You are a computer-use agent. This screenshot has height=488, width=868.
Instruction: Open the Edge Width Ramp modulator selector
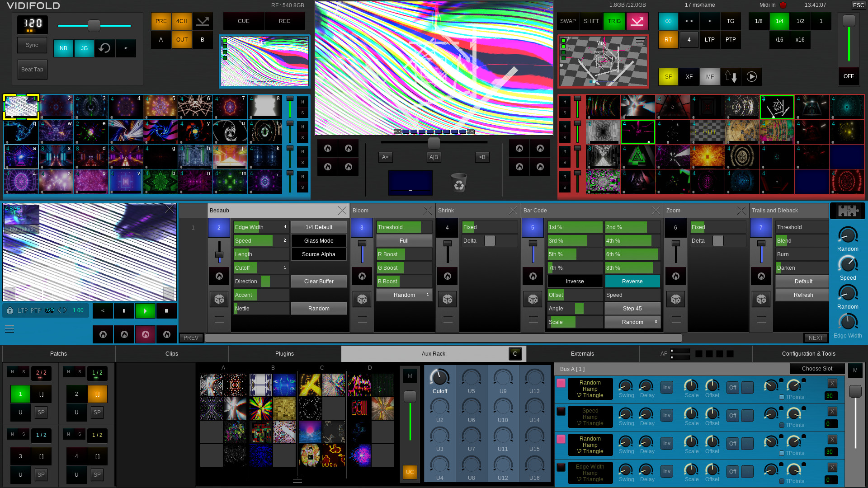590,473
